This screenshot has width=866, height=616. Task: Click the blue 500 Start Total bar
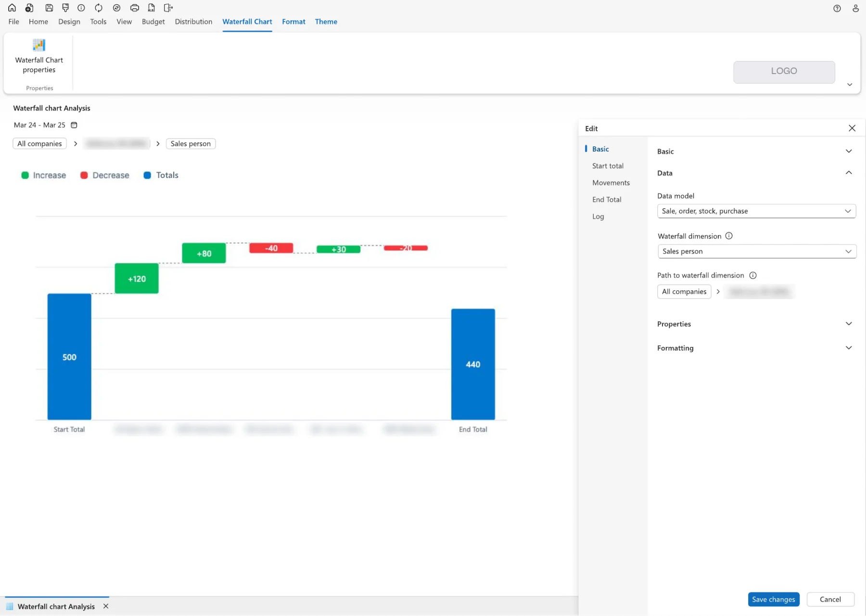point(69,357)
